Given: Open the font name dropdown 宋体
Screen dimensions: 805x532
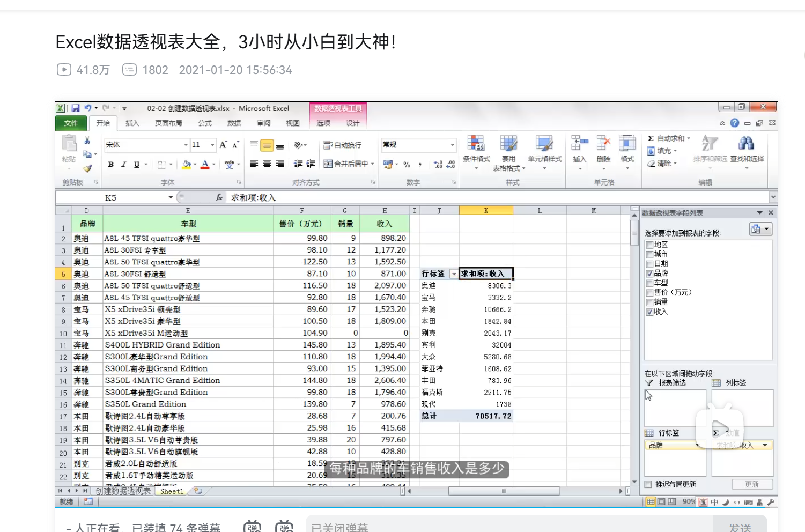Looking at the screenshot, I should (x=186, y=145).
